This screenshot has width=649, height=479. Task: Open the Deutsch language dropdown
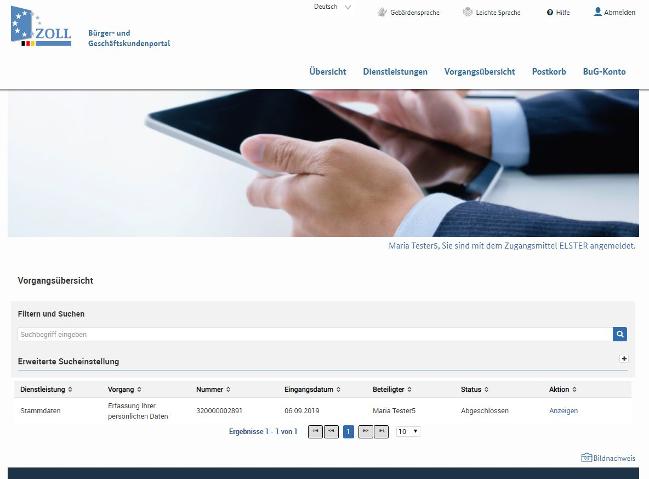click(x=332, y=7)
